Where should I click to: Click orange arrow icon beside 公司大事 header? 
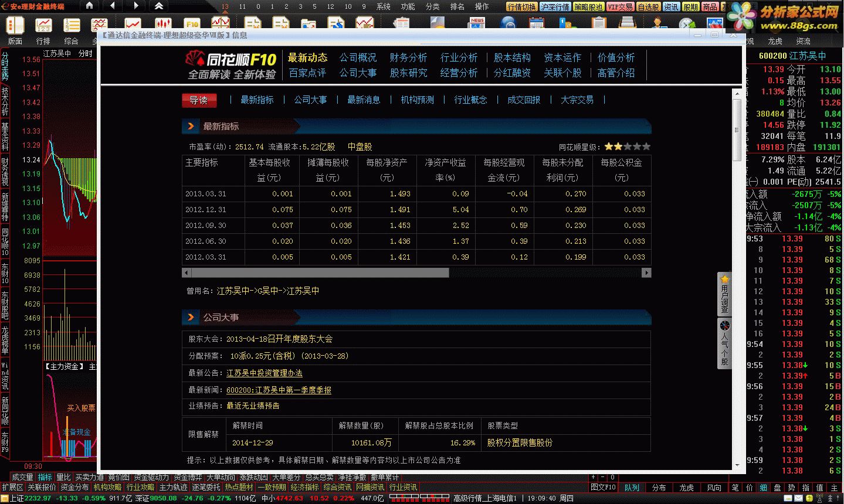coord(191,317)
